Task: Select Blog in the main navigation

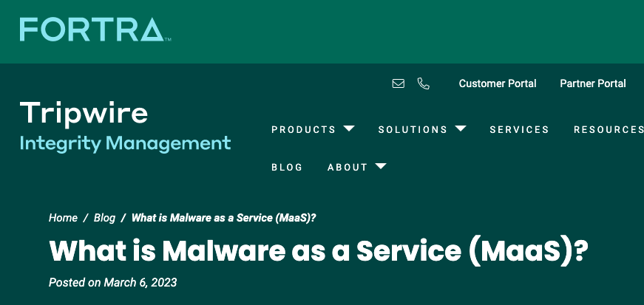Action: coord(287,167)
